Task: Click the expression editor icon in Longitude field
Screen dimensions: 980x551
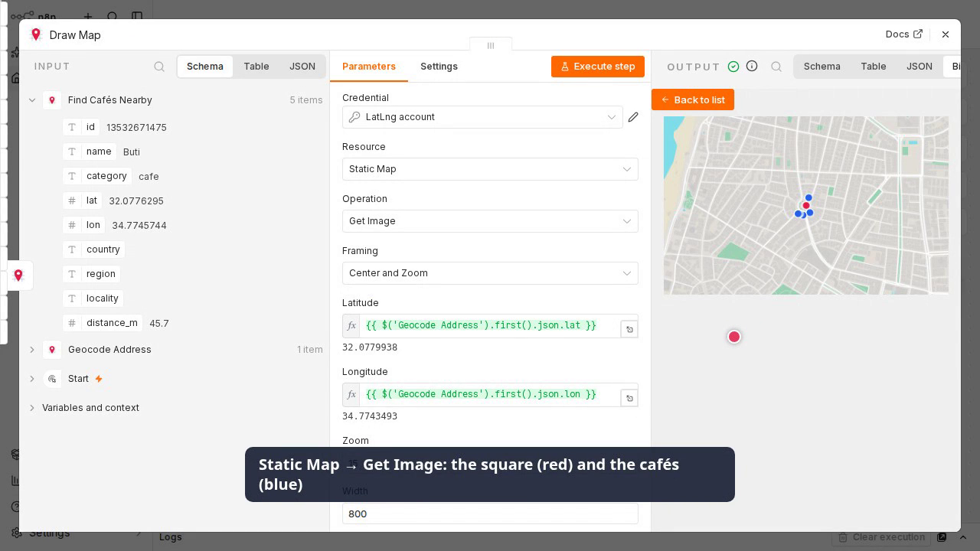Action: pos(629,398)
